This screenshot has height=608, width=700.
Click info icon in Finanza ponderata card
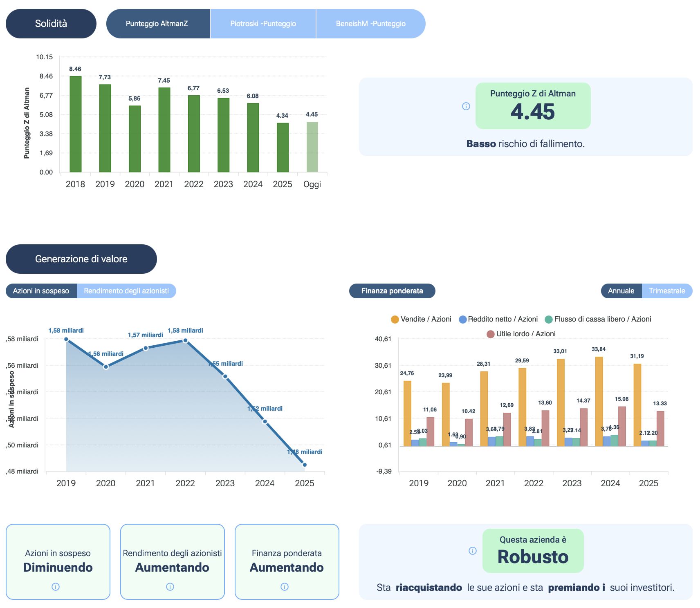285,587
